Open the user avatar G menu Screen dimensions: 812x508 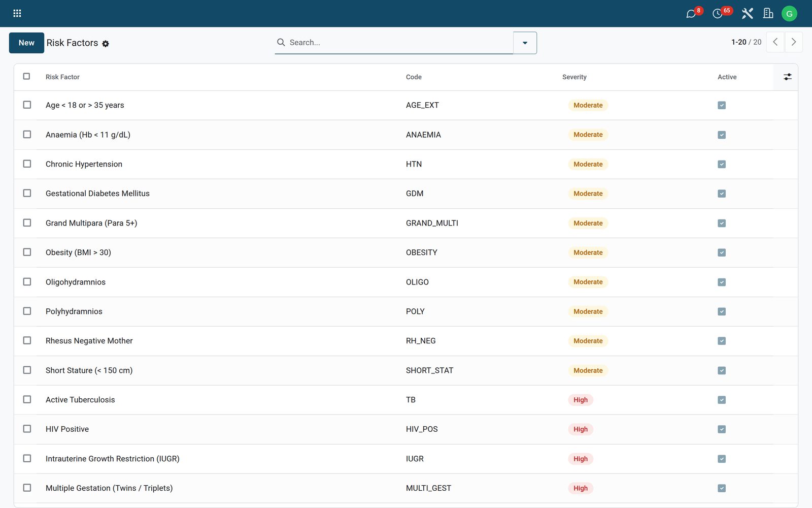[789, 14]
